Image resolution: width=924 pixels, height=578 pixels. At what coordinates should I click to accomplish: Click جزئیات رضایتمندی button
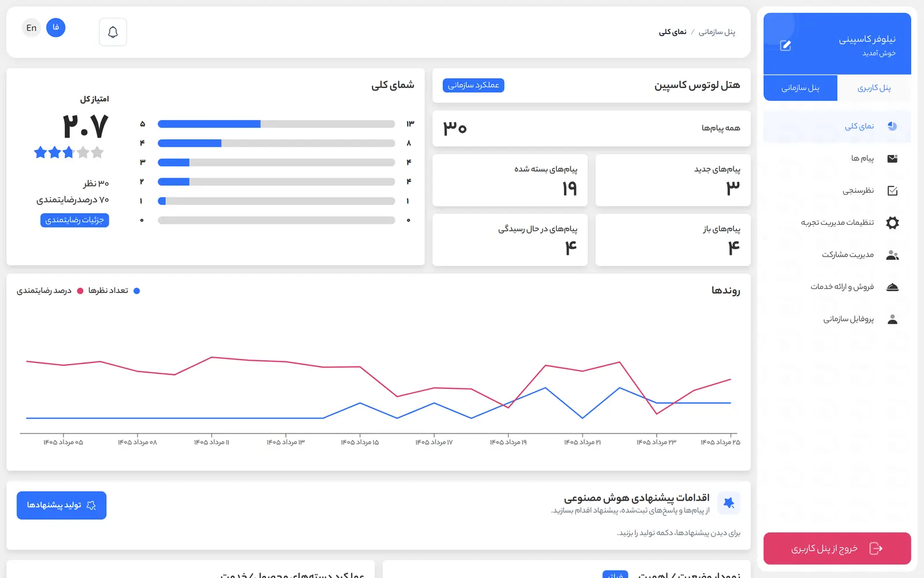click(74, 220)
